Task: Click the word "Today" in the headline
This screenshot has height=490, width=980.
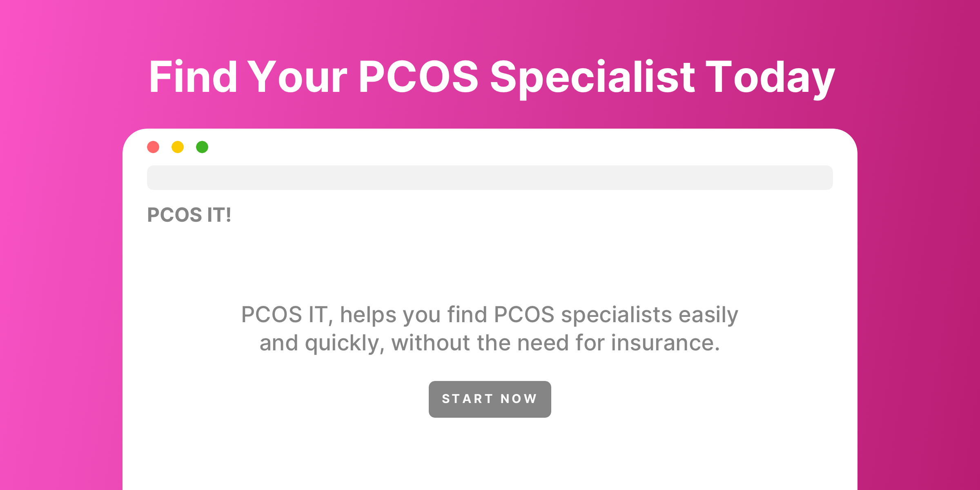Action: [x=770, y=77]
